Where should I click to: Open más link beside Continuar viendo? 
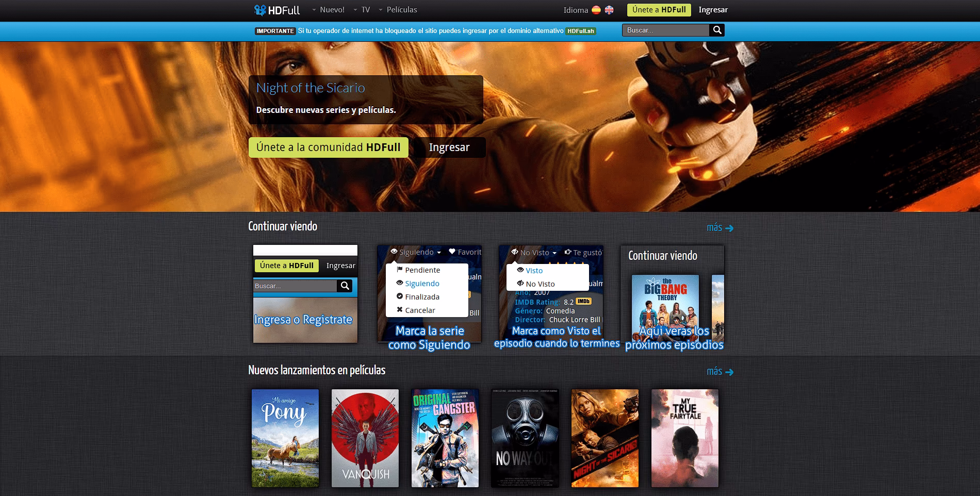(x=720, y=227)
